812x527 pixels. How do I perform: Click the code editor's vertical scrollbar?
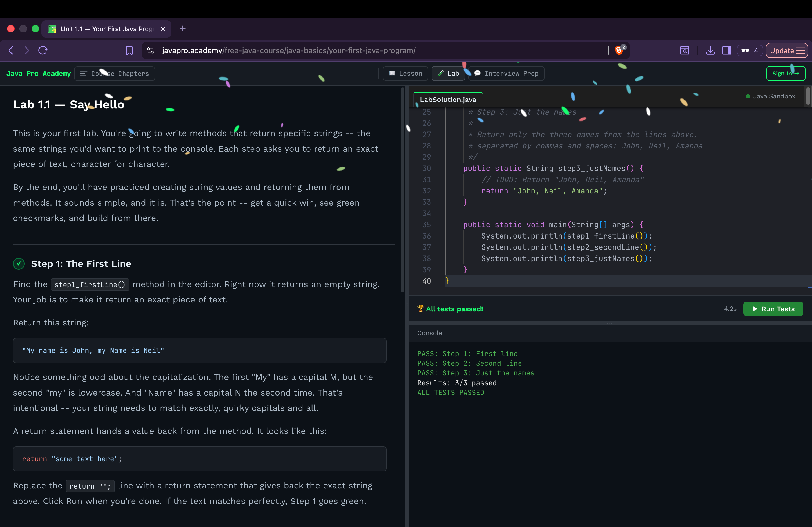tap(808, 96)
